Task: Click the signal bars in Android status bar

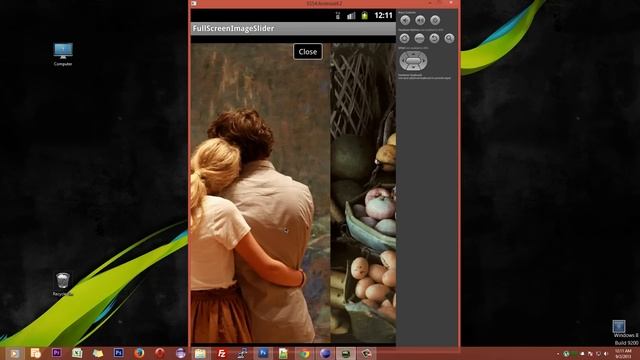Action: (351, 16)
